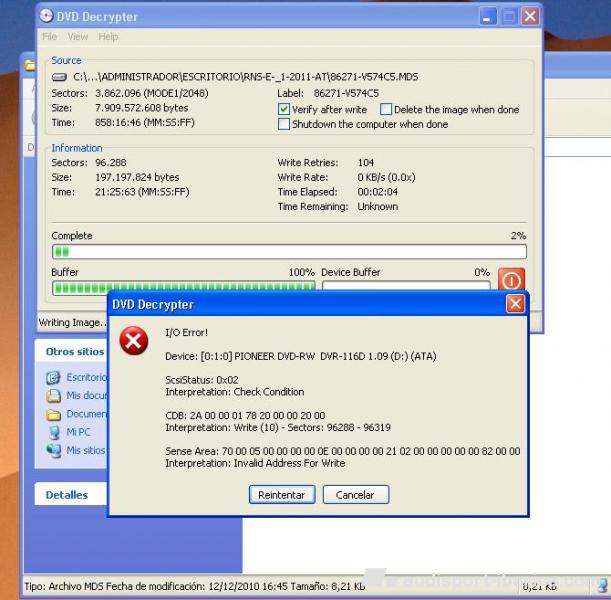Screen dimensions: 611x600
Task: Open the Escritorio icon in Otros sitios
Action: tap(53, 377)
